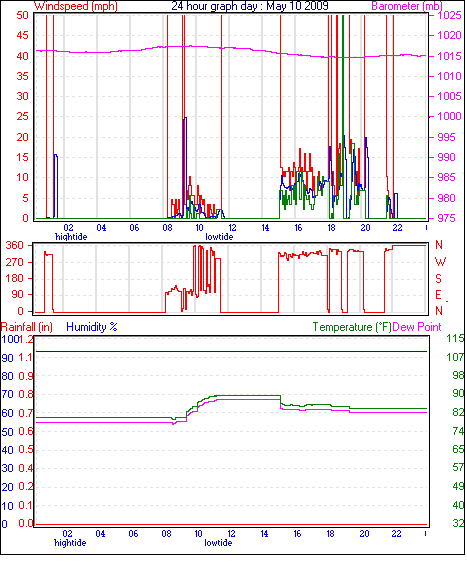Click the 270 wind direction axis value

click(x=14, y=262)
